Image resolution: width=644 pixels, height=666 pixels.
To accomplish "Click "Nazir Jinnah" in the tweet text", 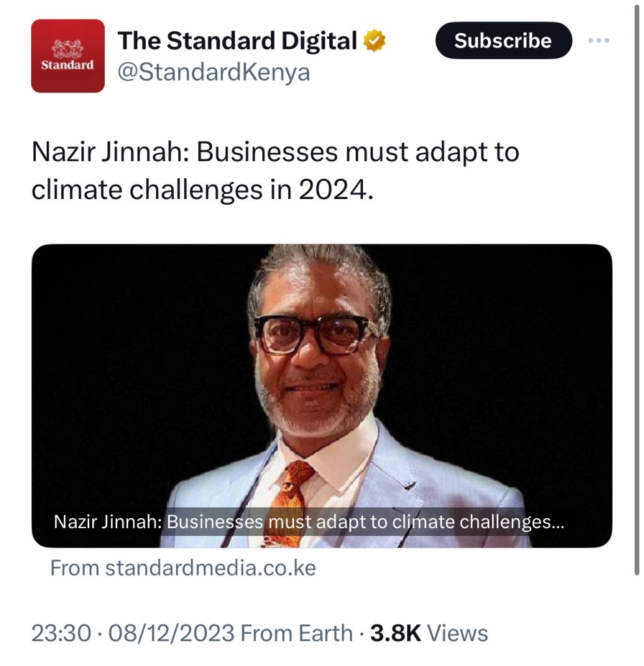I will point(107,153).
